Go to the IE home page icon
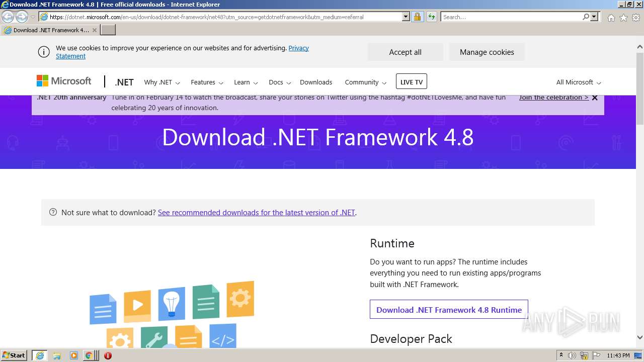Image resolution: width=644 pixels, height=362 pixels. 611,18
